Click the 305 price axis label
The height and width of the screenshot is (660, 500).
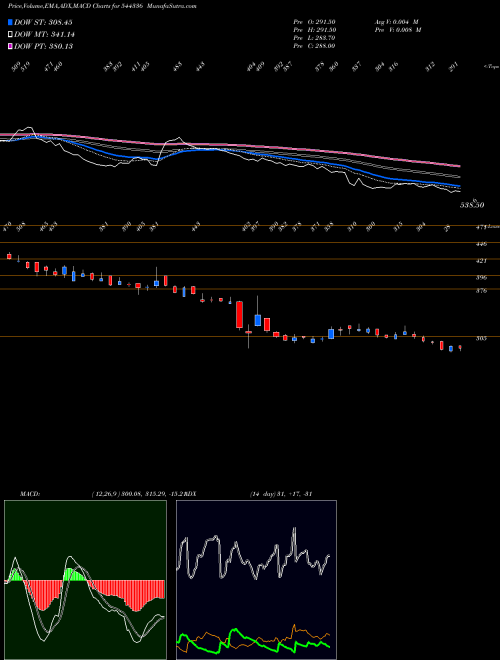tap(482, 338)
